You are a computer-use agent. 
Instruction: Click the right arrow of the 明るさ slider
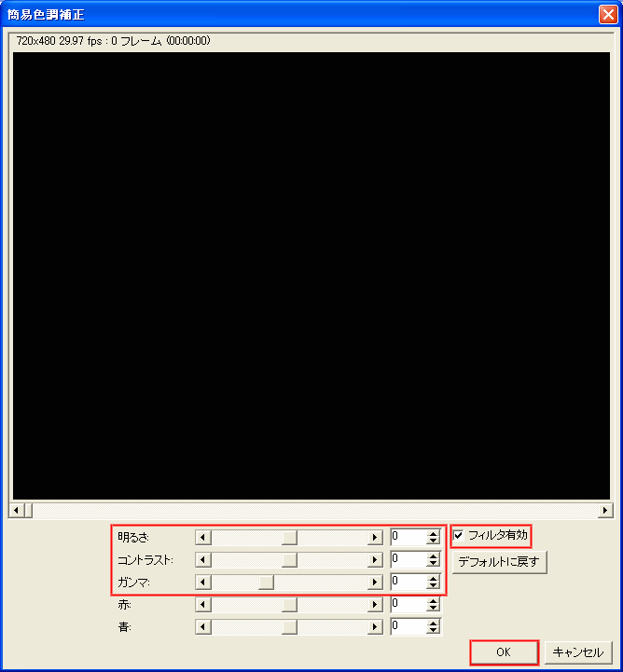[375, 537]
